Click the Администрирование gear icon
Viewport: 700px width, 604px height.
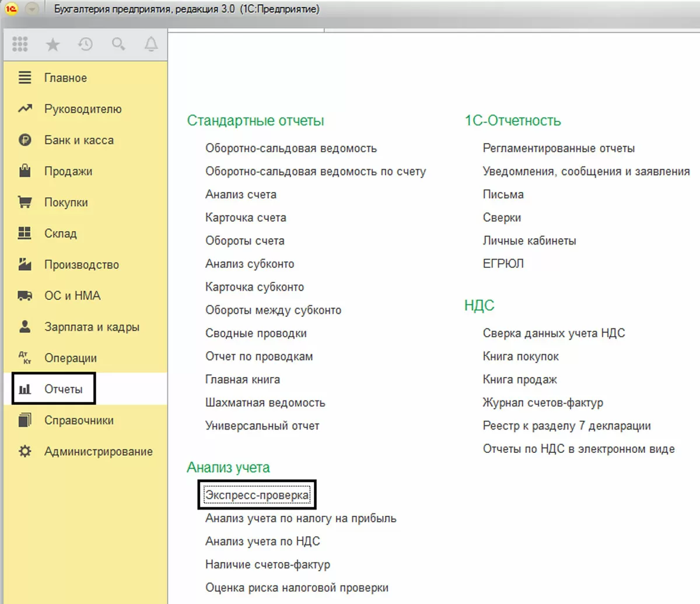tap(24, 451)
